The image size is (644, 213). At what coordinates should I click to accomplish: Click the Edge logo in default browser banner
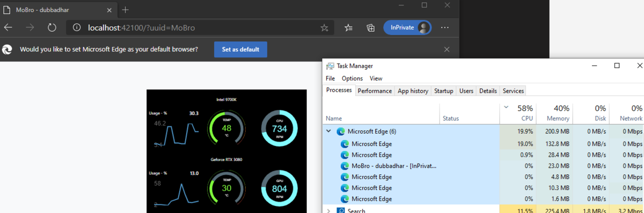(8, 49)
